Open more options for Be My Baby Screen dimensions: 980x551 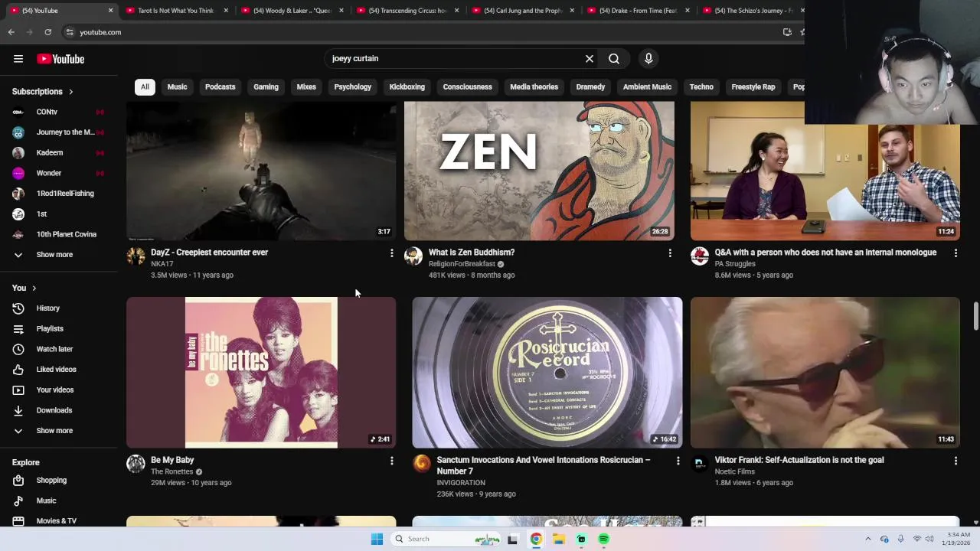(392, 461)
